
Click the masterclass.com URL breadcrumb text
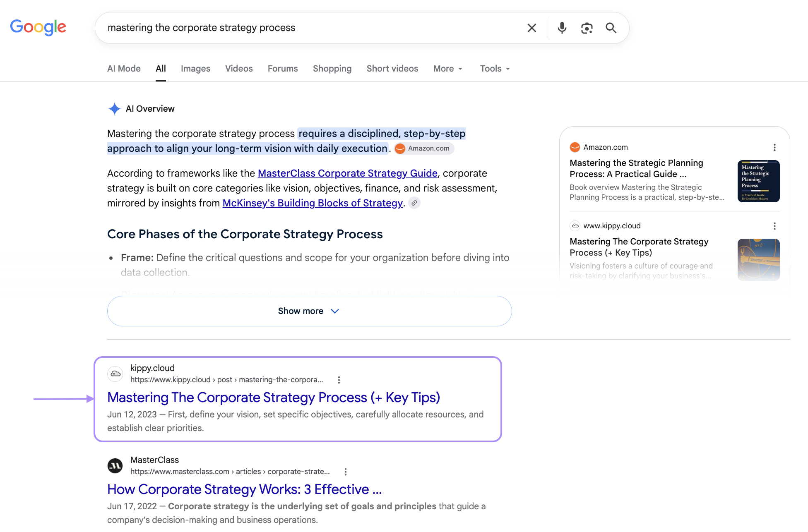coord(230,472)
